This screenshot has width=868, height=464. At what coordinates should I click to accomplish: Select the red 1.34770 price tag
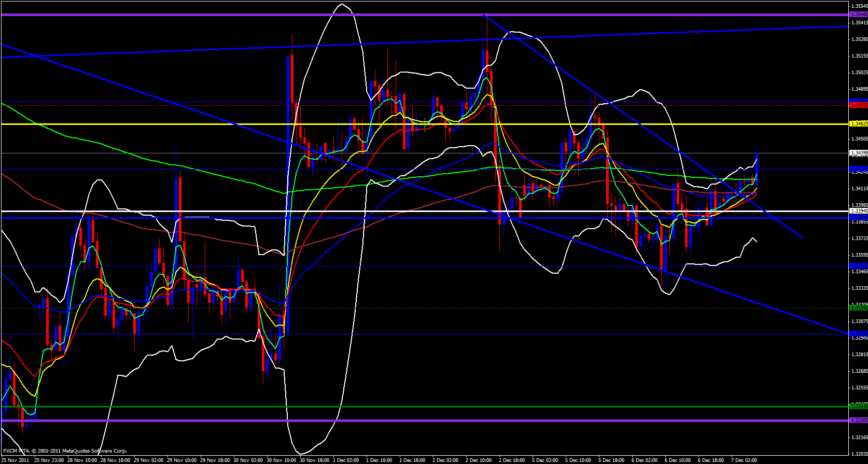point(859,105)
